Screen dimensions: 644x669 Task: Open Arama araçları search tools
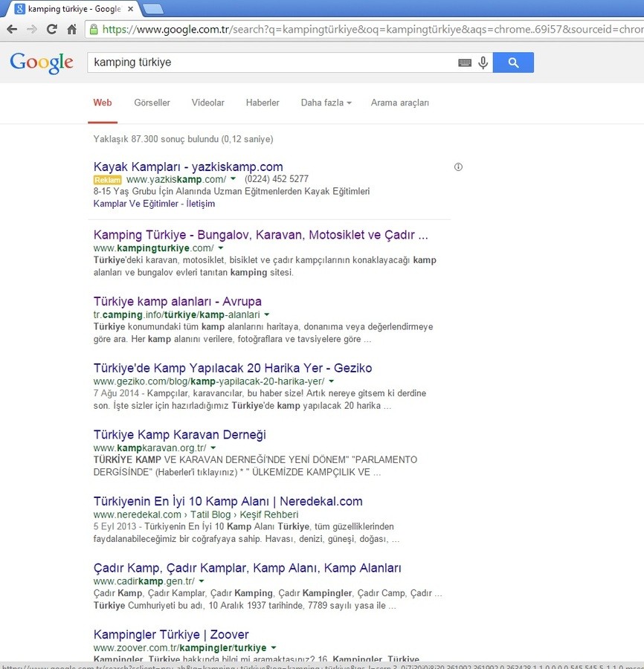tap(400, 103)
